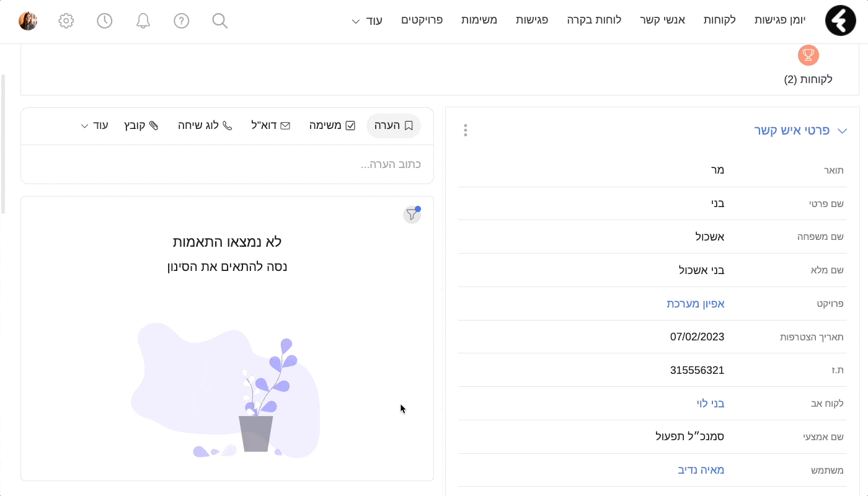Screen dimensions: 868x496
Task: Open the help question mark icon
Action: (x=181, y=21)
